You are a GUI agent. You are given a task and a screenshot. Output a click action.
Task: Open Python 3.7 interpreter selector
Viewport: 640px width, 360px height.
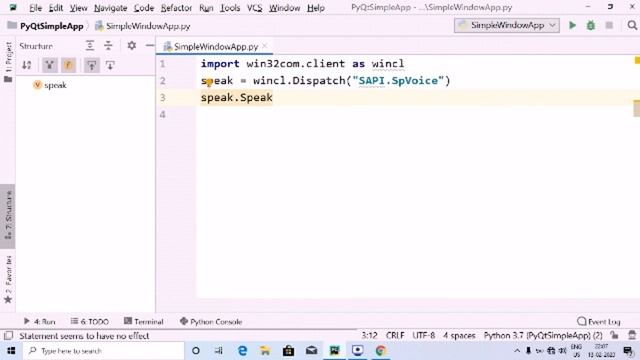pyautogui.click(x=543, y=336)
